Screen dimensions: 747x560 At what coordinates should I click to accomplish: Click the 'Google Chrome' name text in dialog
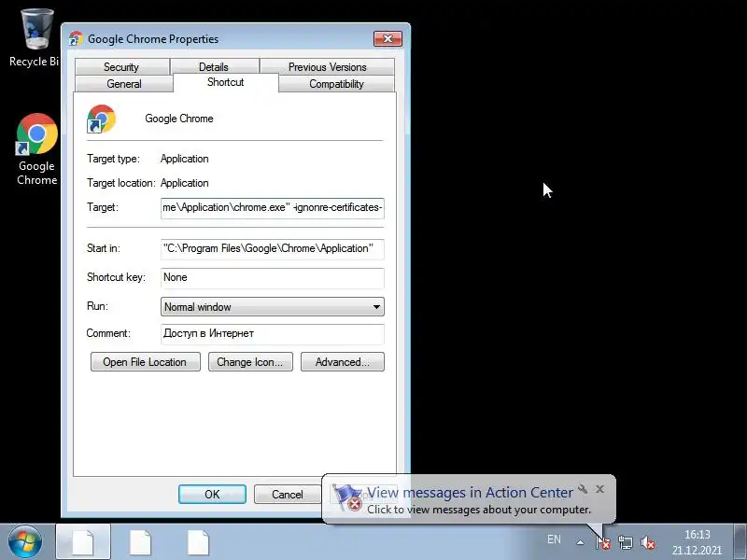tap(179, 119)
